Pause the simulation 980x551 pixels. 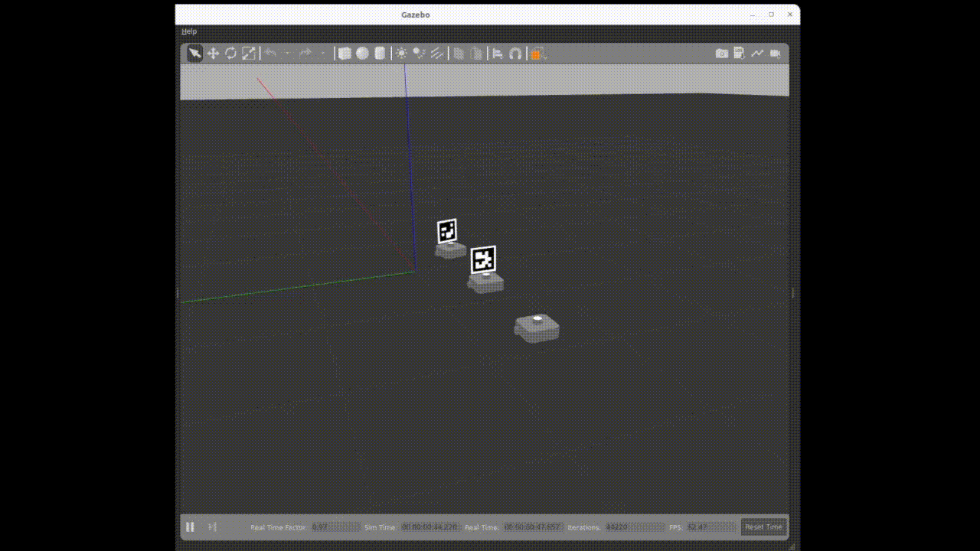pyautogui.click(x=190, y=527)
